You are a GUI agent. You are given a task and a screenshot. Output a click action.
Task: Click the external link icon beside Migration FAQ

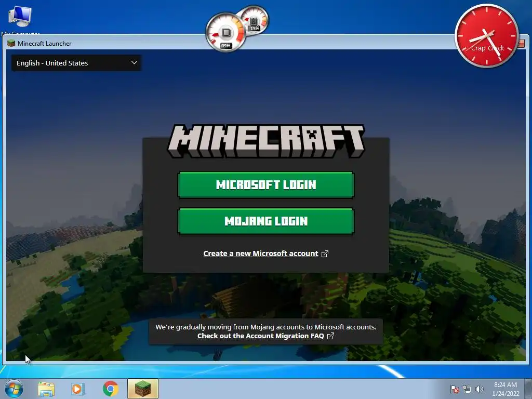[330, 336]
